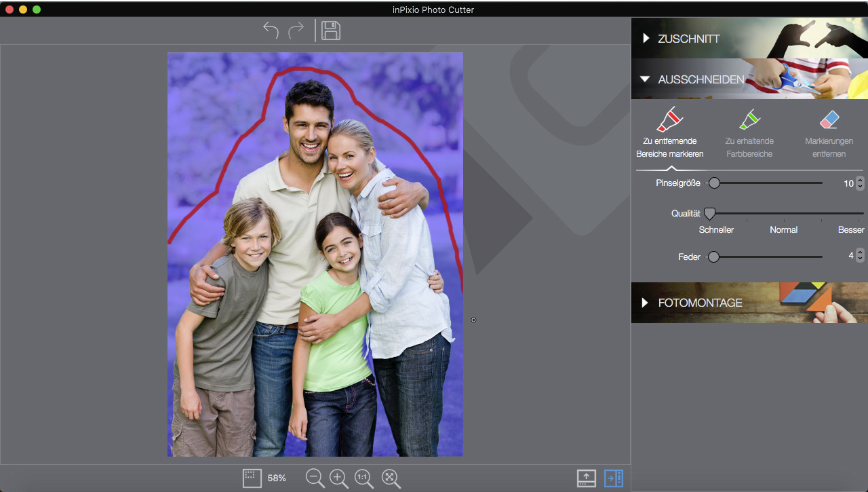Click the Feder slider handle

point(713,257)
